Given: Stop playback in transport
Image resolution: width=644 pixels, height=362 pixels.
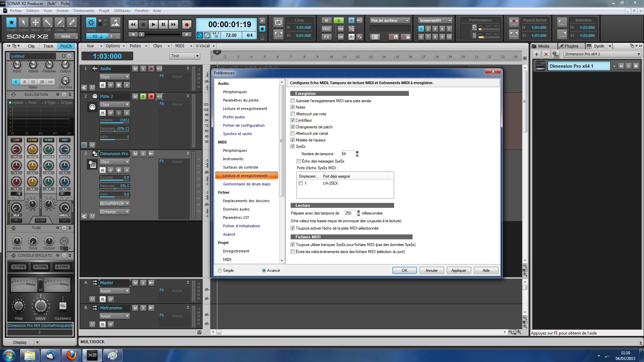Looking at the screenshot, I should tap(143, 24).
